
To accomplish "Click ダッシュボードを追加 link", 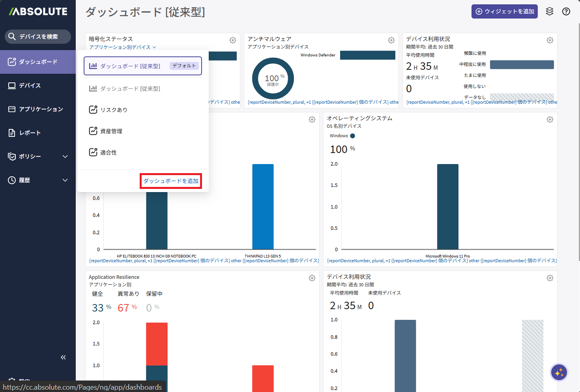I will (171, 181).
